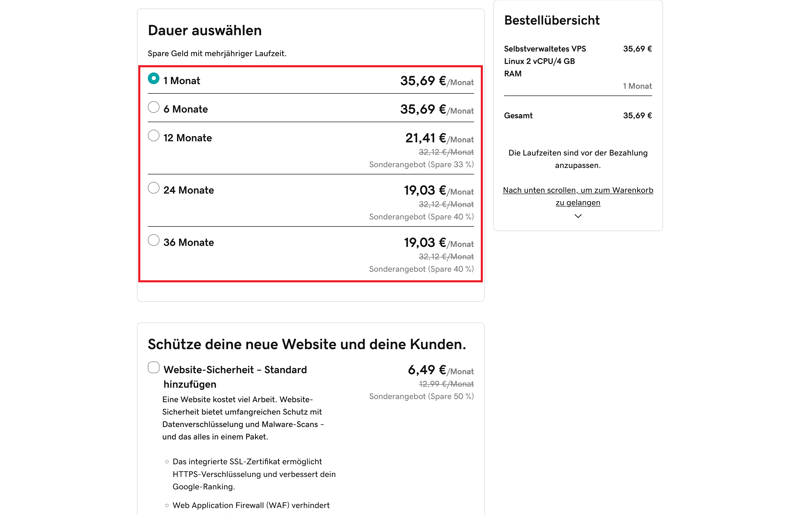The image size is (800, 515).
Task: Pick the 24 Monate radio button
Action: (x=153, y=188)
